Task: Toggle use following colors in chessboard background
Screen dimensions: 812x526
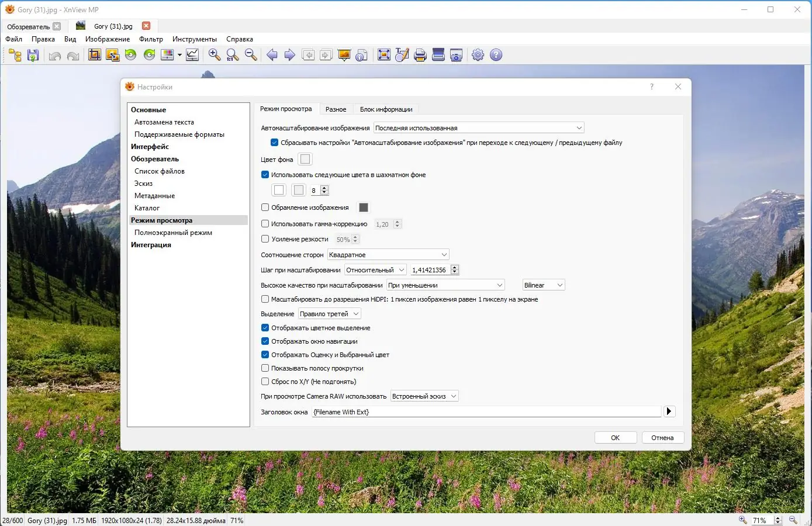Action: pos(265,175)
